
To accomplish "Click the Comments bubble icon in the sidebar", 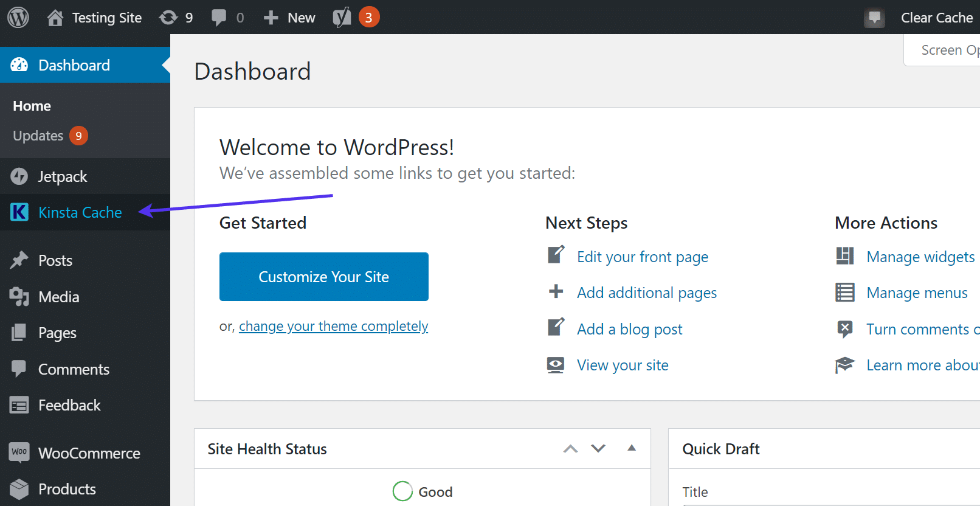I will (x=19, y=369).
